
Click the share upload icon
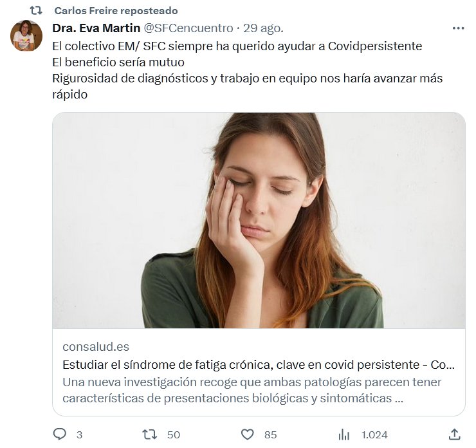pyautogui.click(x=454, y=434)
